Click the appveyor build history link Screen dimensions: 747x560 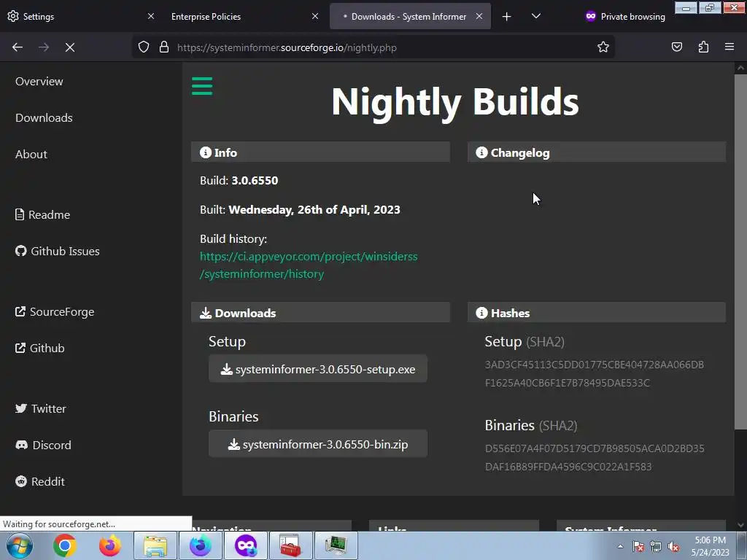point(309,265)
